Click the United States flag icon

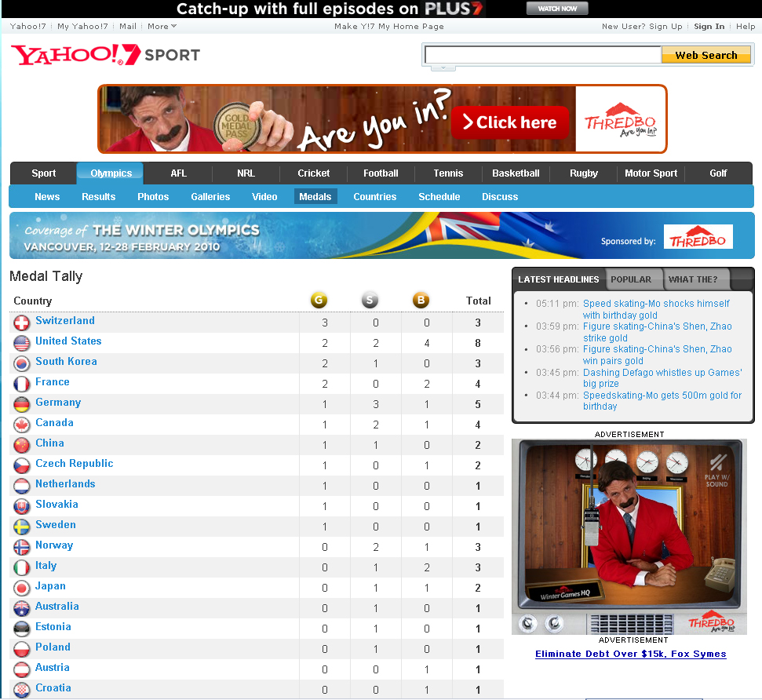pyautogui.click(x=21, y=343)
